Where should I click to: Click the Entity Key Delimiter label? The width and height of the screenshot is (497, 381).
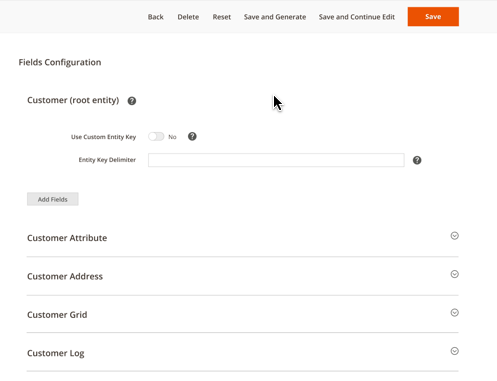[x=107, y=160]
